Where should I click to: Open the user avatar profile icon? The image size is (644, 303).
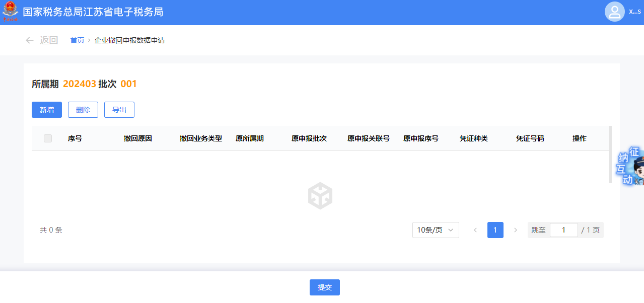[x=614, y=12]
